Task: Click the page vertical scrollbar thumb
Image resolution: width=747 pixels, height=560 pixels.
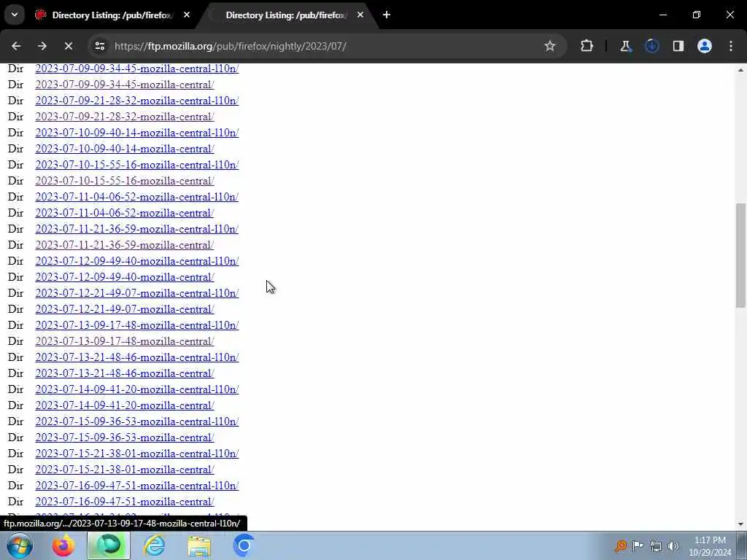Action: [x=740, y=255]
